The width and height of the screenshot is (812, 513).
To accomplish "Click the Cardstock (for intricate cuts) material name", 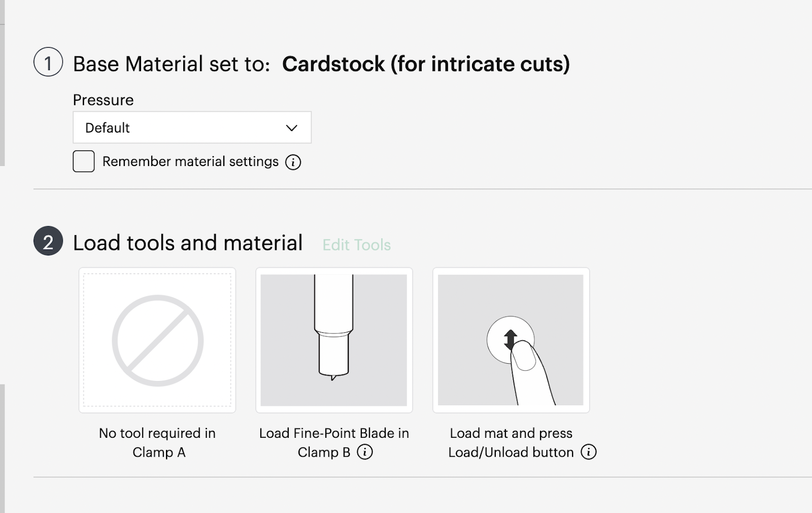I will pyautogui.click(x=426, y=64).
